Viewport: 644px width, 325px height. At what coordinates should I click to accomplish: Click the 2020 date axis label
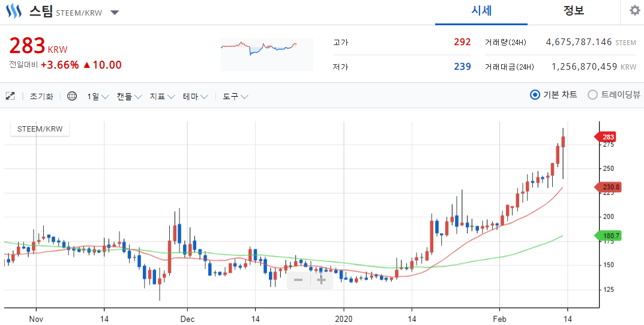point(344,318)
